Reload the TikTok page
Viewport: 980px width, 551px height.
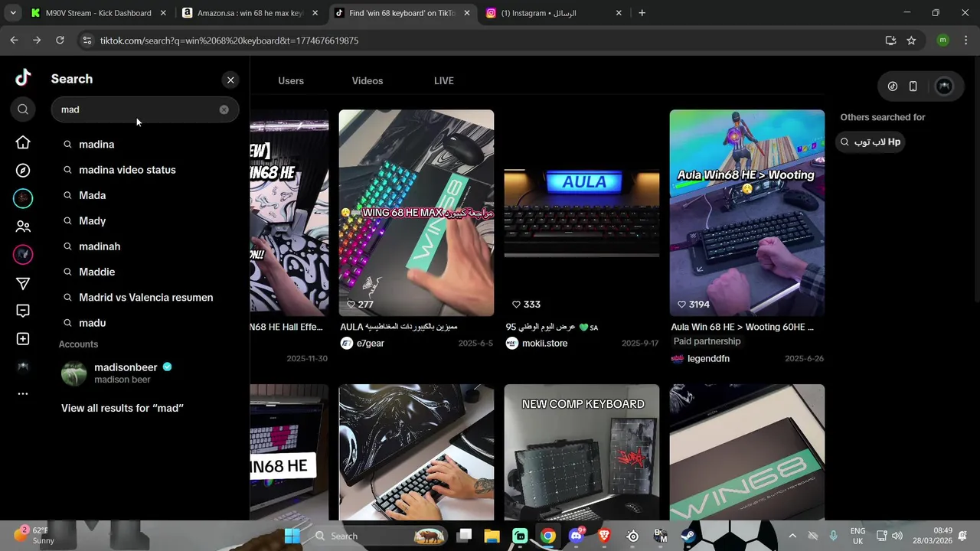tap(60, 40)
